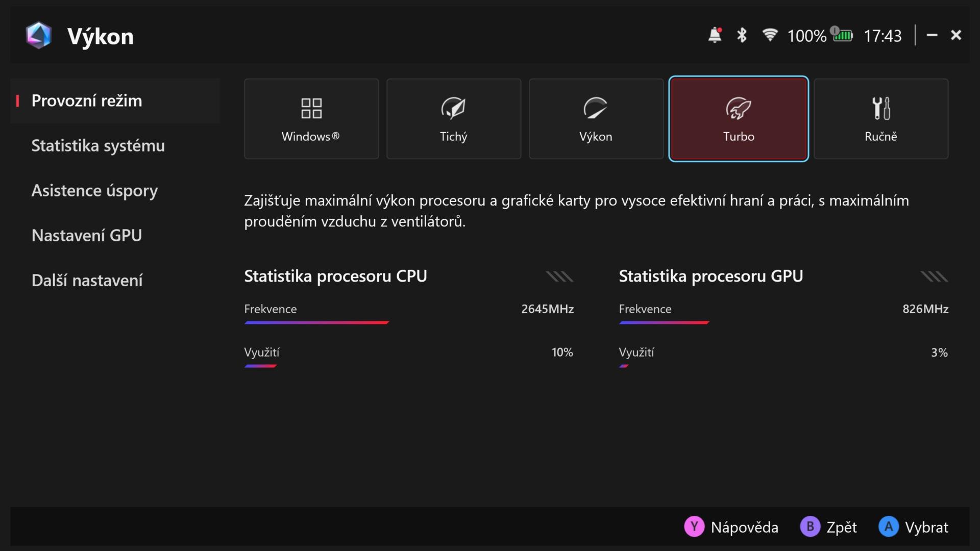Go to Asistence úspory section
980x551 pixels.
coord(94,191)
